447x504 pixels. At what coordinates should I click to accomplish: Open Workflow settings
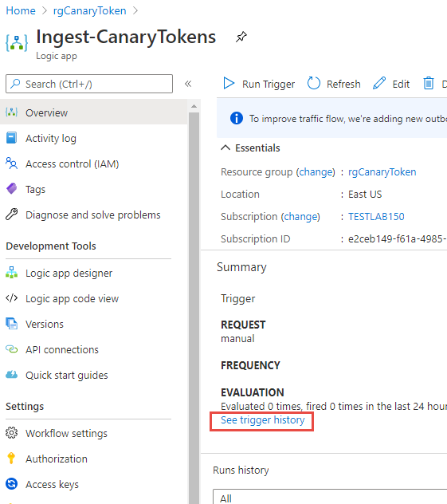[x=93, y=433]
